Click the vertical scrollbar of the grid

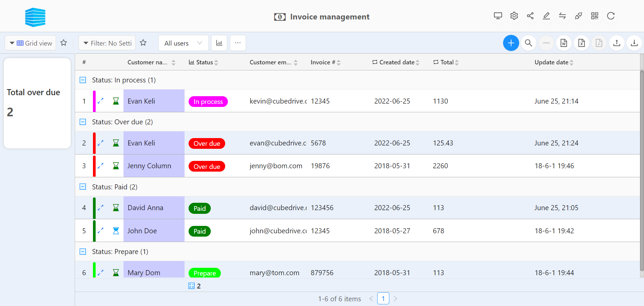click(x=642, y=170)
